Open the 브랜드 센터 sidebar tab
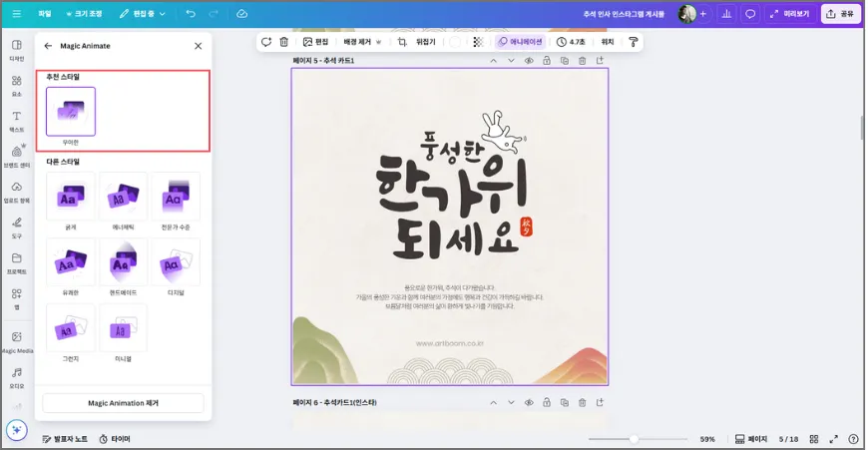868x450 pixels. [17, 157]
